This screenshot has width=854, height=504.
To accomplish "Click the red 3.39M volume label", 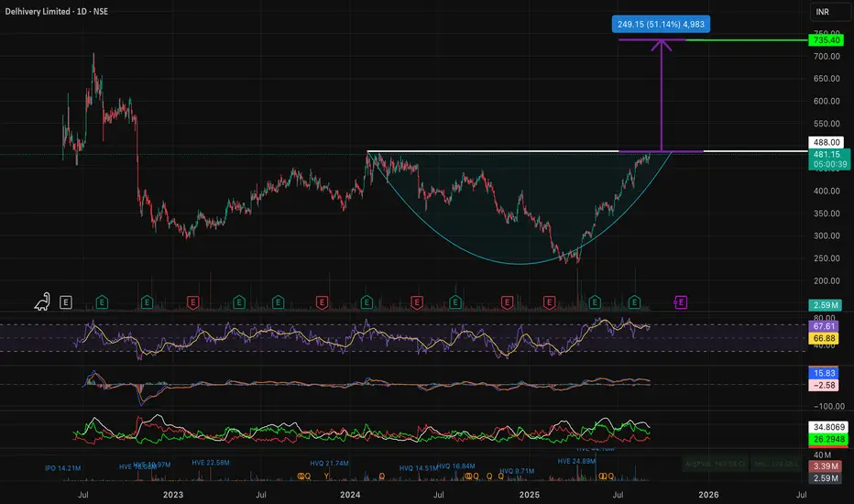I will (826, 466).
